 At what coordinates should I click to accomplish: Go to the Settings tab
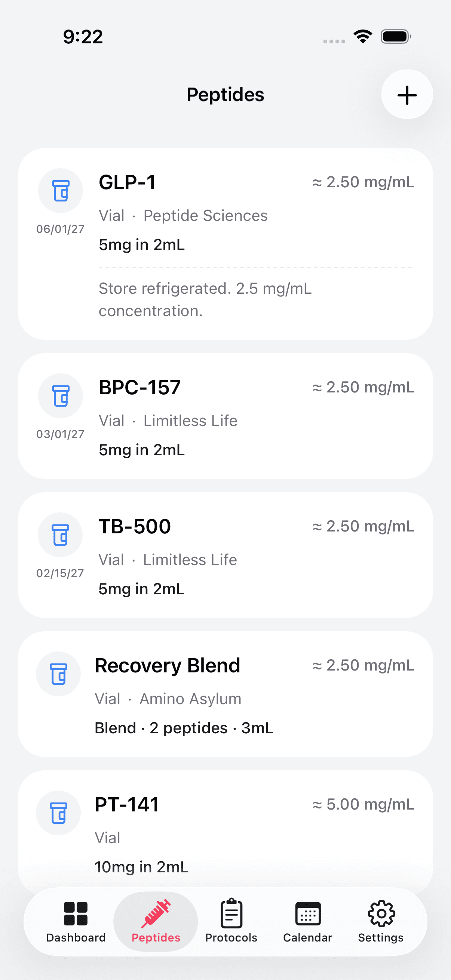381,921
